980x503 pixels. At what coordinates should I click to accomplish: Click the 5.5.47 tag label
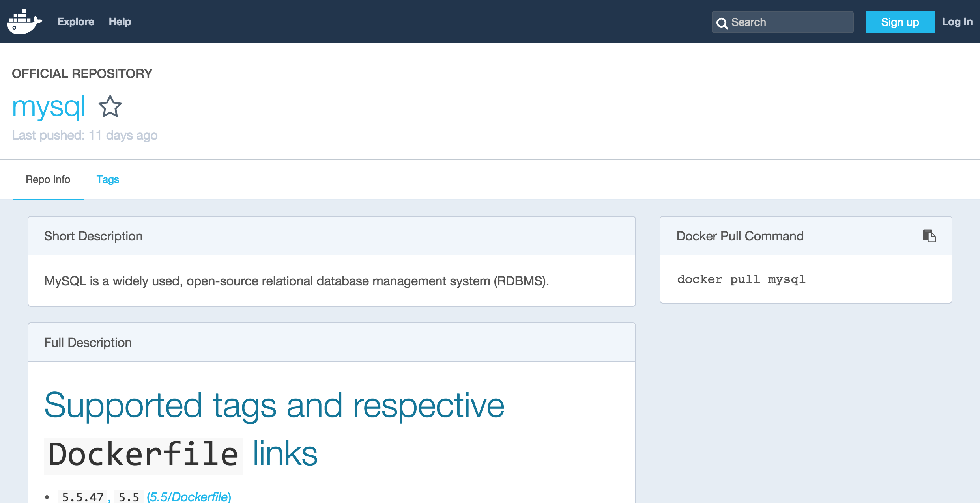[83, 497]
